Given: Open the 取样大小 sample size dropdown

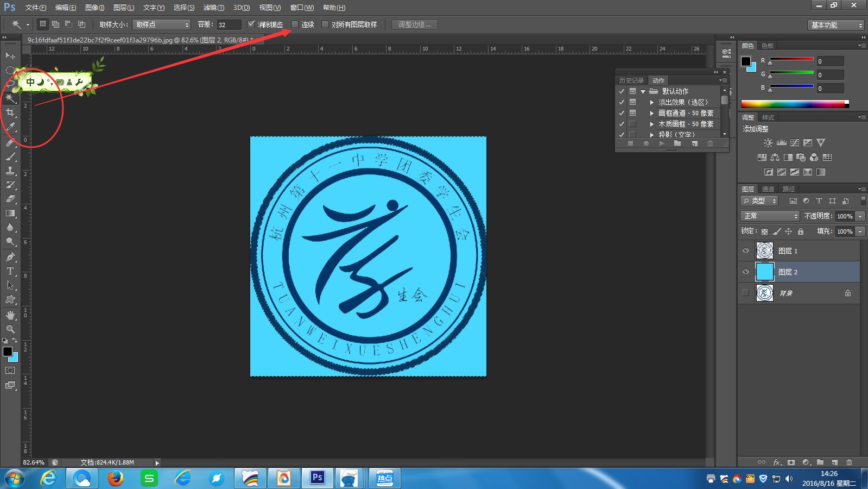Looking at the screenshot, I should click(162, 24).
